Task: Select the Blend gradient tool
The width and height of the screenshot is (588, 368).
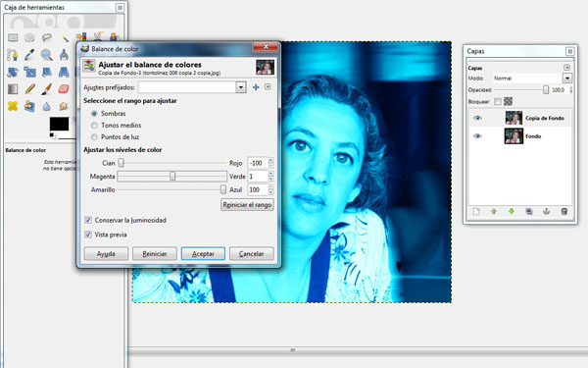Action: (x=13, y=89)
